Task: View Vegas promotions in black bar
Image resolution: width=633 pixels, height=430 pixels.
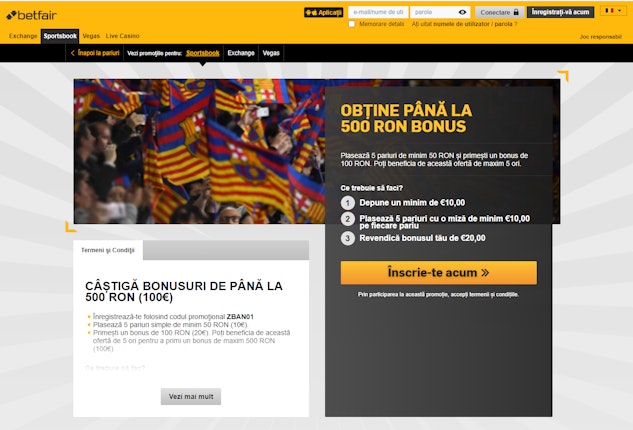Action: point(271,53)
